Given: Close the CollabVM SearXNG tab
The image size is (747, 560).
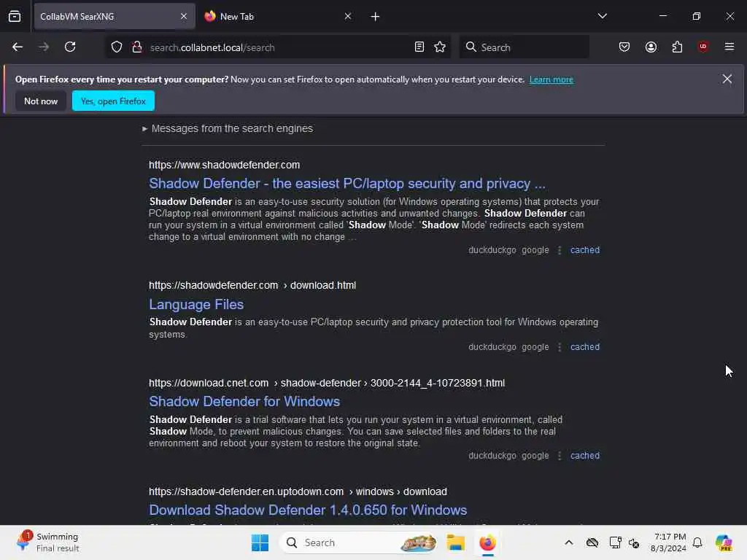Looking at the screenshot, I should (x=184, y=16).
